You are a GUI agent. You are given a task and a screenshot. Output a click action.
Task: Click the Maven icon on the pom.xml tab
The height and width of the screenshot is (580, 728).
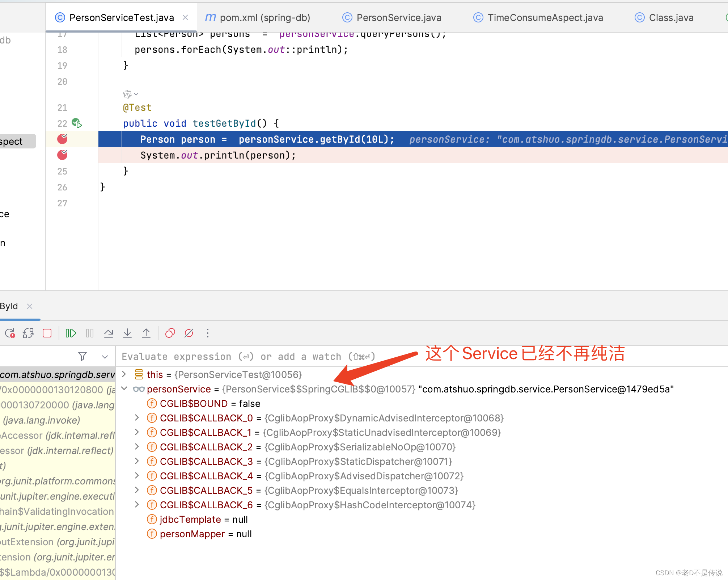coord(210,17)
